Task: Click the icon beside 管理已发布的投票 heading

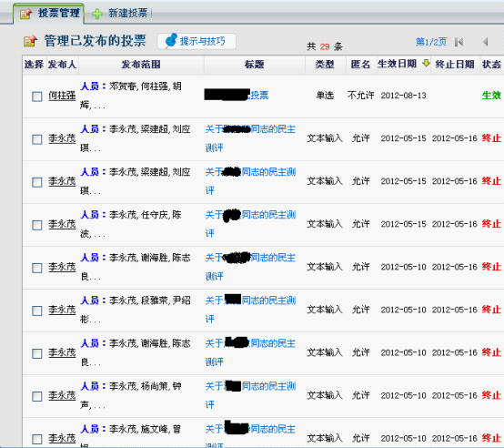Action: 31,41
